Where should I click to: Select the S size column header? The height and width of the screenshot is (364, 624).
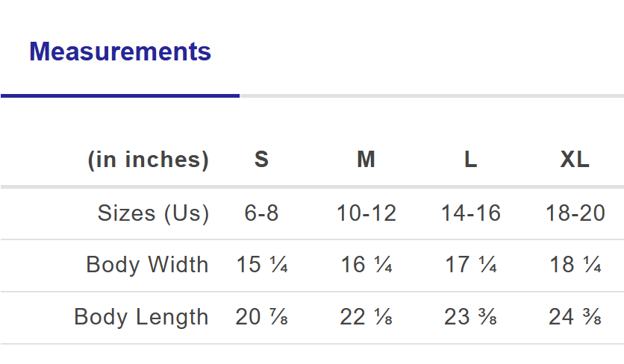(x=261, y=160)
